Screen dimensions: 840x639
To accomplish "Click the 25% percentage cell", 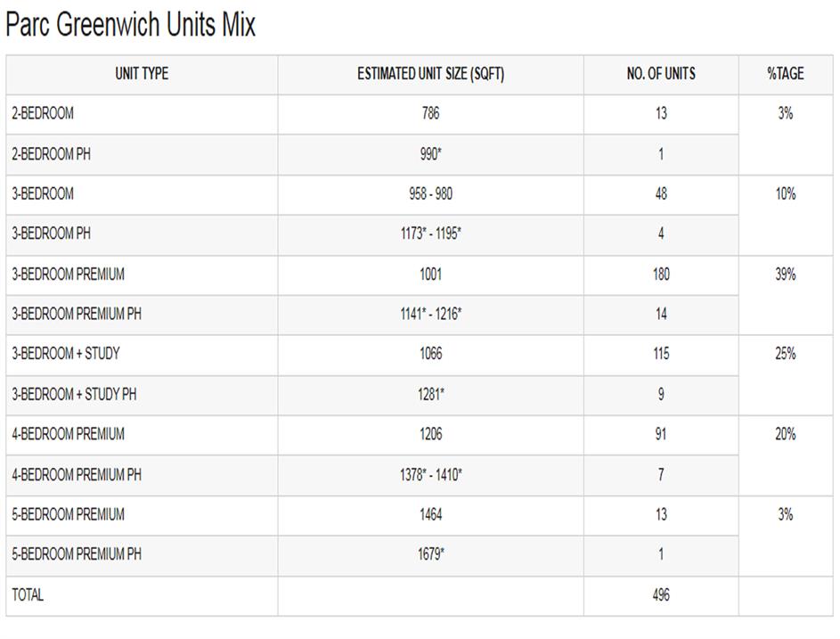I will (785, 354).
